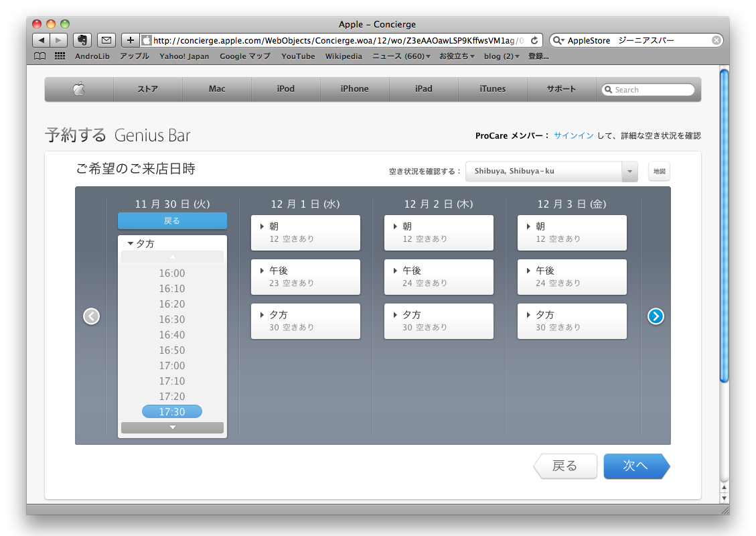The width and height of the screenshot is (756, 536).
Task: Click the URL address bar
Action: [337, 40]
